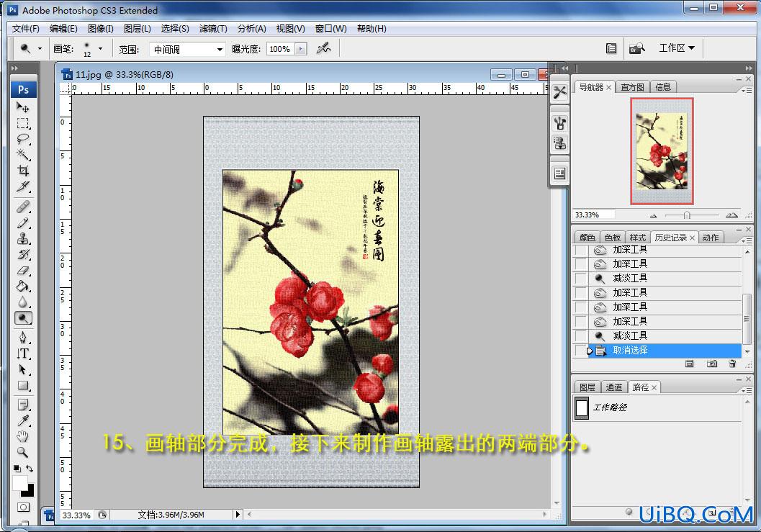
Task: Toggle airbrush mode in options bar
Action: pyautogui.click(x=323, y=48)
